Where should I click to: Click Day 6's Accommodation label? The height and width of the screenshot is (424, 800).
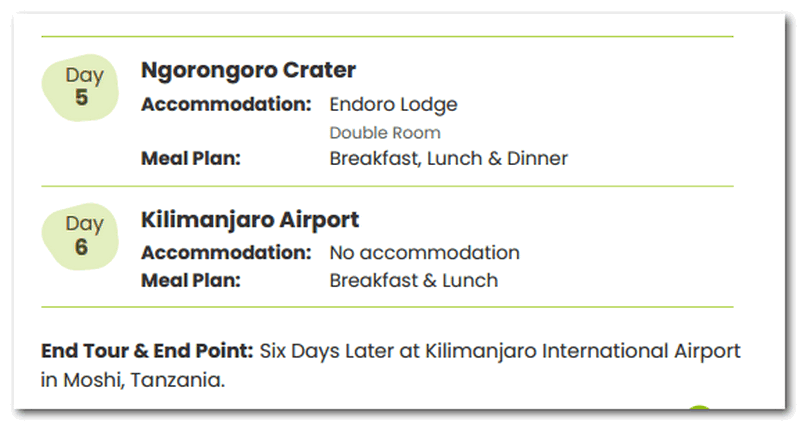[226, 253]
